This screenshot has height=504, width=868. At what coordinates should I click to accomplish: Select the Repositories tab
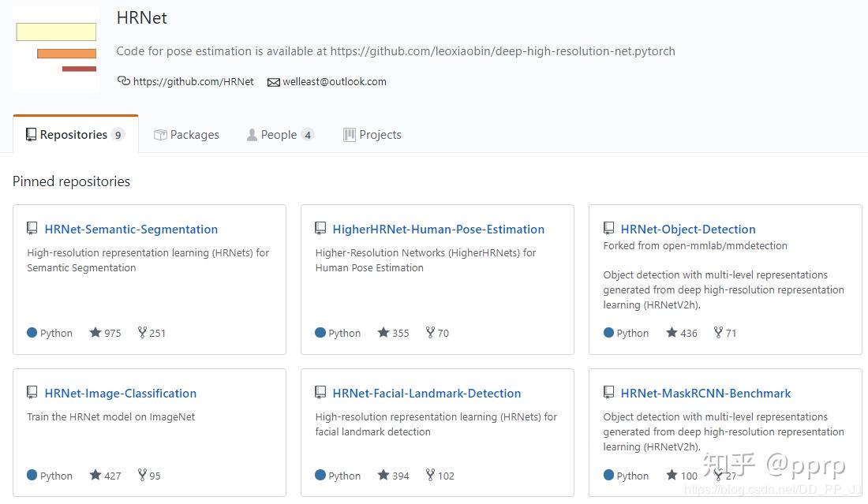tap(74, 135)
